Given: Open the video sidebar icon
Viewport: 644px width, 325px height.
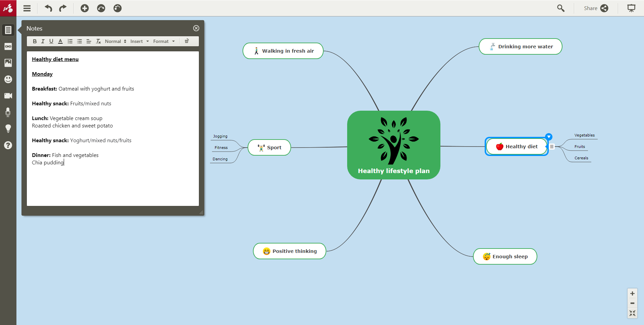Looking at the screenshot, I should (8, 96).
